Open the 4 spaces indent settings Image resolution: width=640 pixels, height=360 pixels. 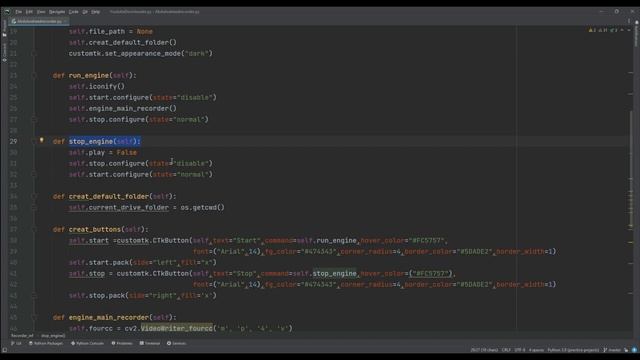pyautogui.click(x=536, y=350)
